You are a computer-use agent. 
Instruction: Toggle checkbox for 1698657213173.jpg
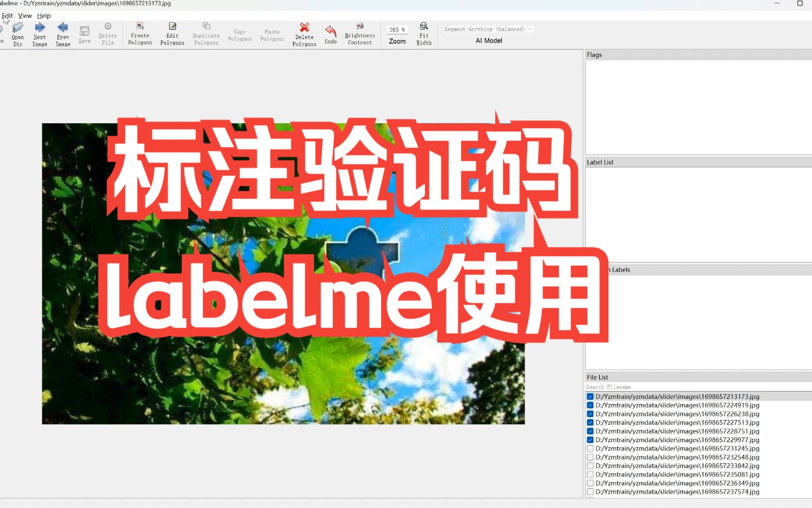pos(590,397)
